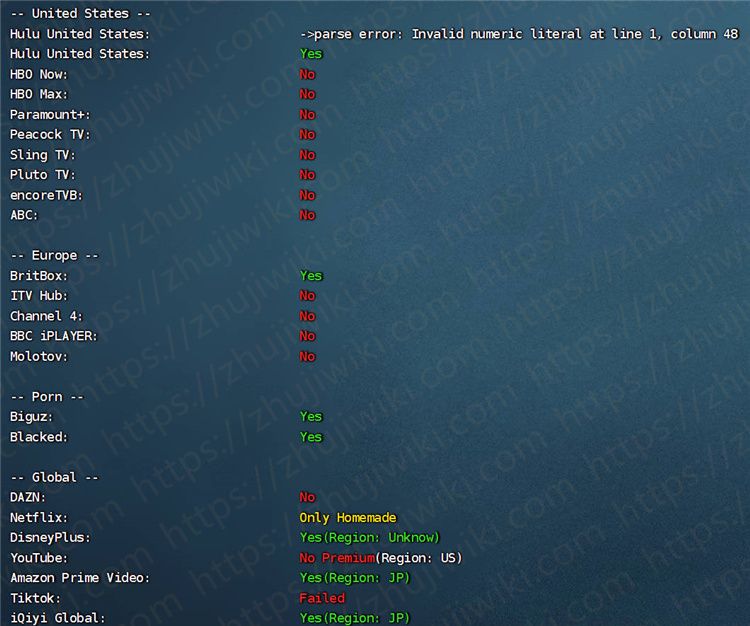
Task: Click the 'Sling TV:' label
Action: tap(43, 155)
